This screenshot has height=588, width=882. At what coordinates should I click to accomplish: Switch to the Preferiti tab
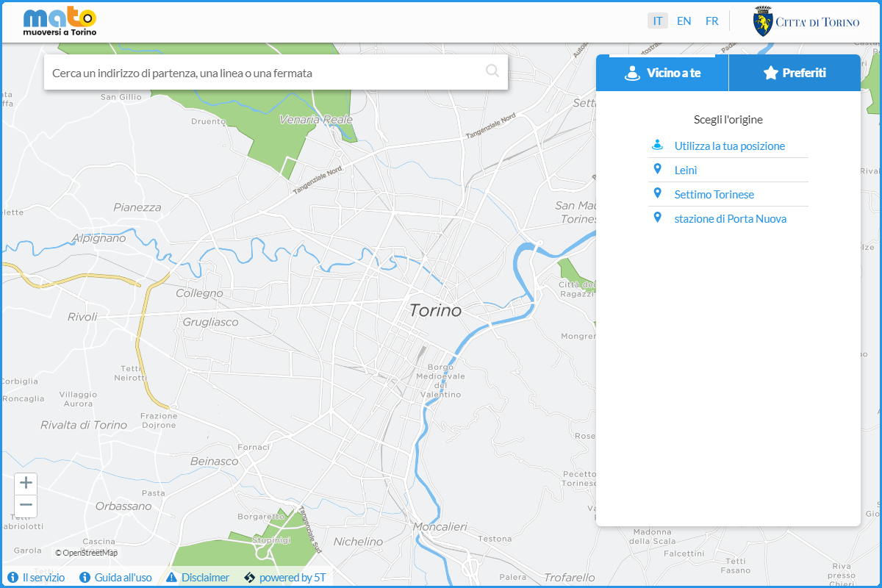794,73
